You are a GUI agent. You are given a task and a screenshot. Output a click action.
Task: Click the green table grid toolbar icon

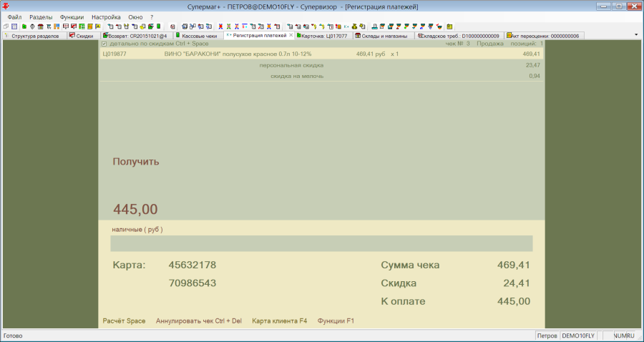click(x=82, y=26)
